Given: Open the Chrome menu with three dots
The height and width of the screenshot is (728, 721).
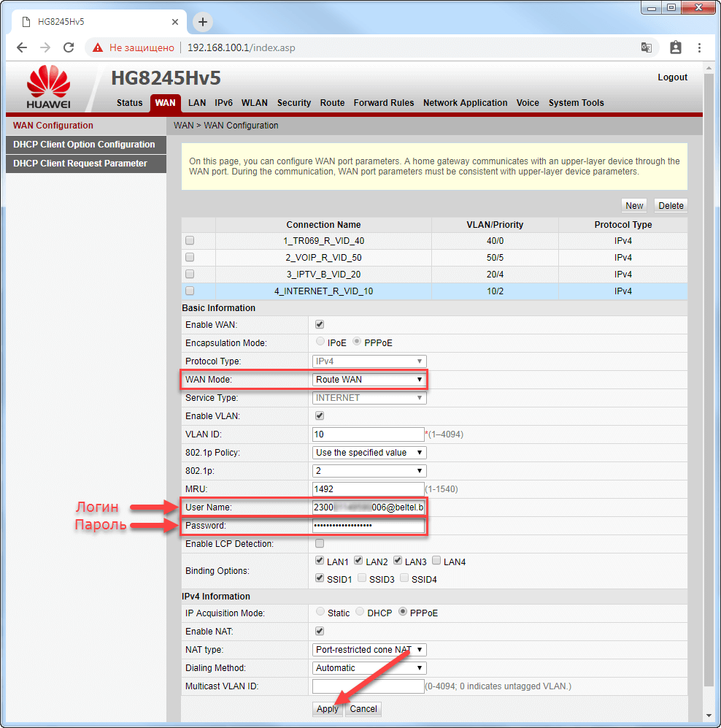Looking at the screenshot, I should (x=698, y=47).
